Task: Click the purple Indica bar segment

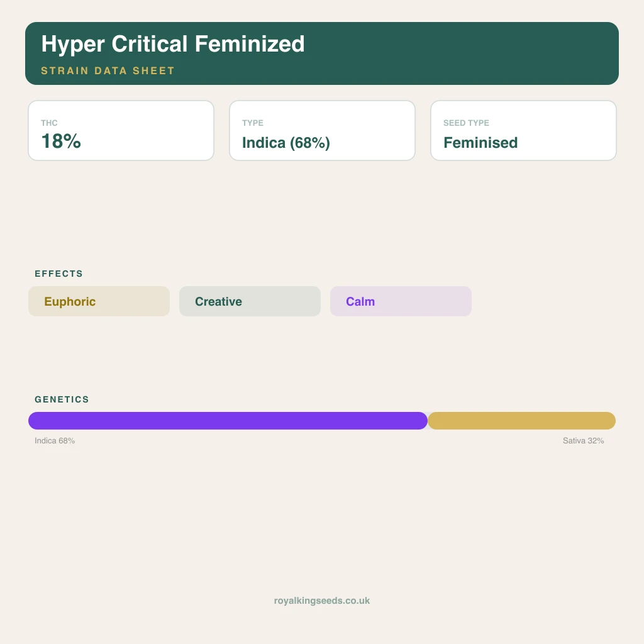Action: click(228, 421)
